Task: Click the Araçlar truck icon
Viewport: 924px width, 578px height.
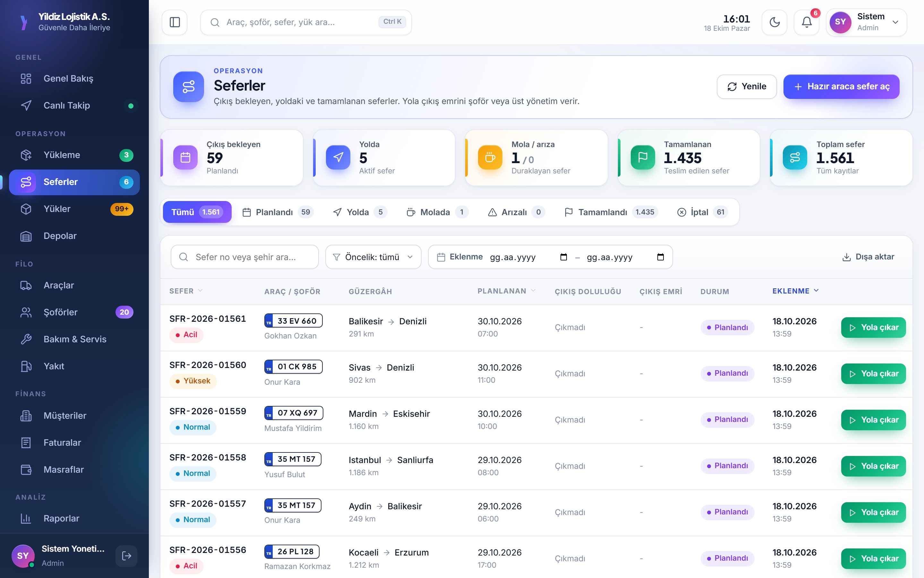Action: point(26,285)
